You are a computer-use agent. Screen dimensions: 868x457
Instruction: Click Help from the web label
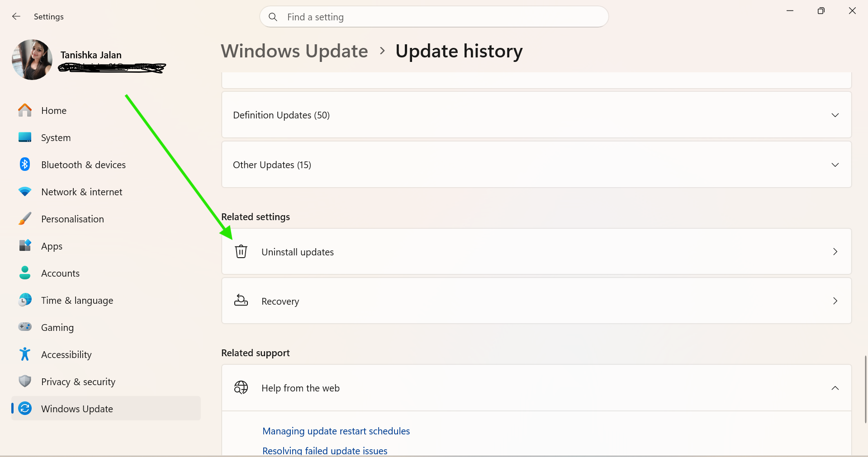tap(300, 388)
